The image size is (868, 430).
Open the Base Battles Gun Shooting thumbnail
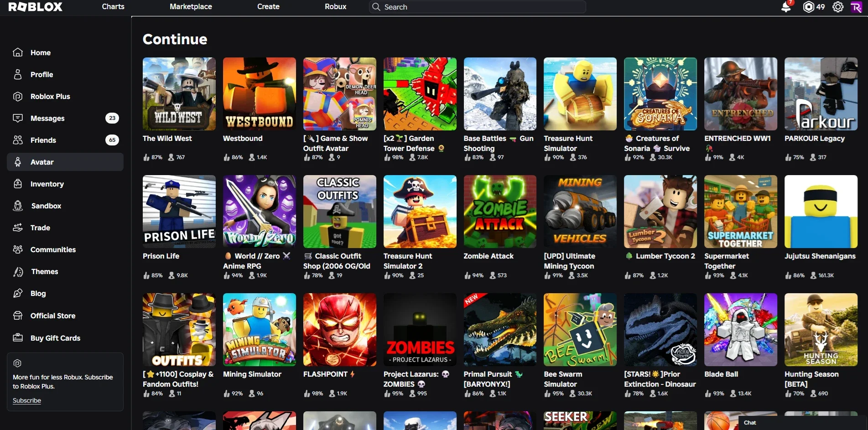point(500,94)
